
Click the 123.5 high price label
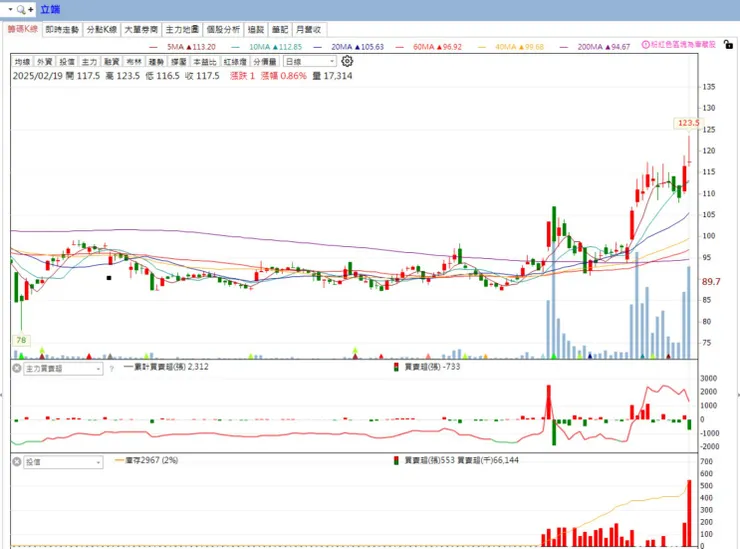689,123
